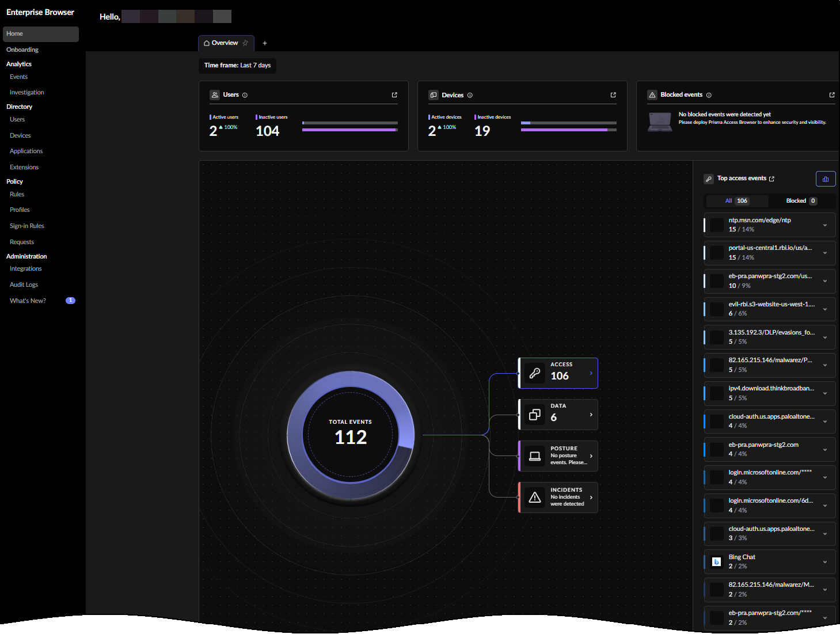Select the Blocked 0 filter
Viewport: 840px width, 634px height.
801,201
